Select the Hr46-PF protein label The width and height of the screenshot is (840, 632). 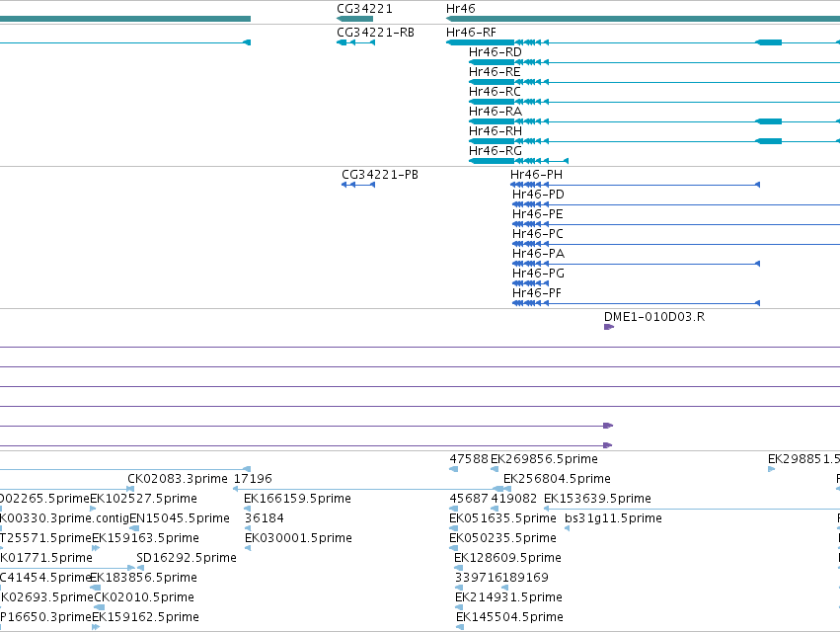tap(537, 293)
